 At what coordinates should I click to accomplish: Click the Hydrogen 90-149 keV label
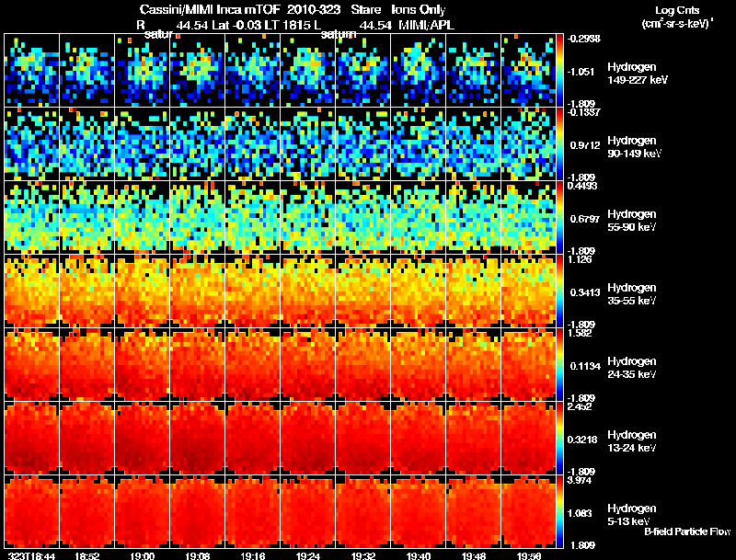pyautogui.click(x=634, y=147)
